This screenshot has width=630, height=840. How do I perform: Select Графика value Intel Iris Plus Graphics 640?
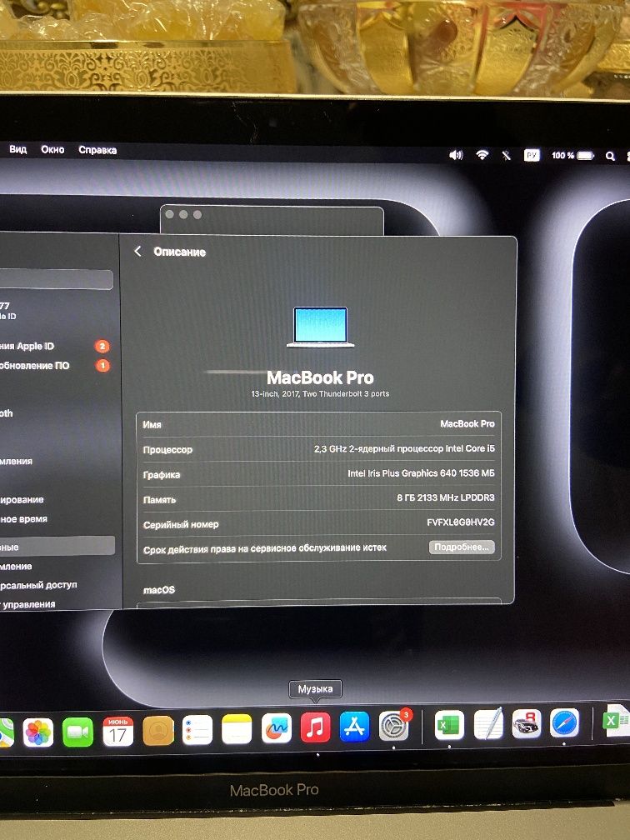click(x=421, y=473)
